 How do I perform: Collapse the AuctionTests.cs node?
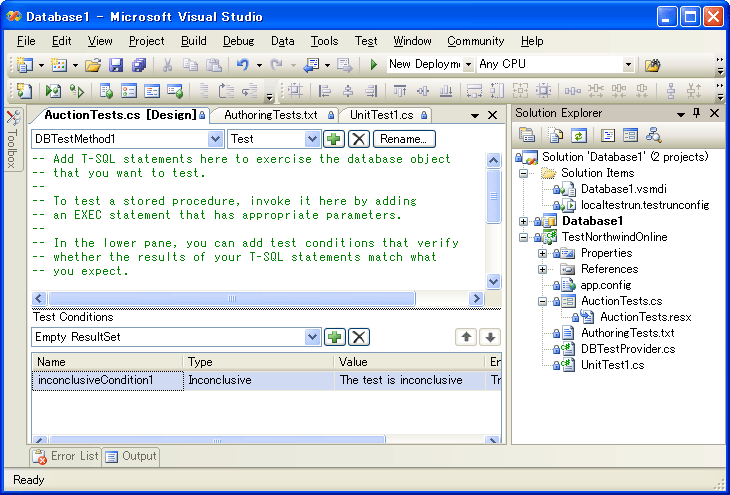point(542,301)
